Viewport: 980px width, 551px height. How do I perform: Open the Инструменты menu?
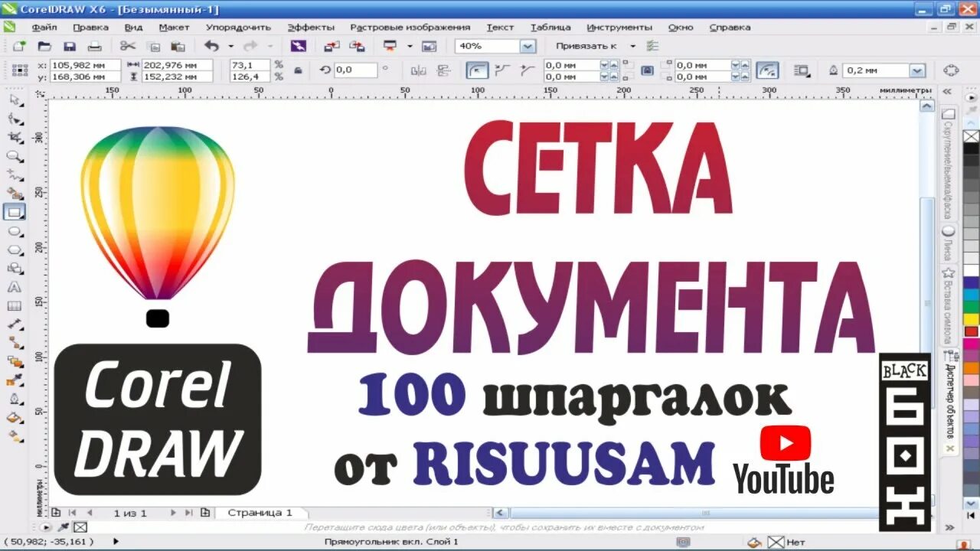620,27
